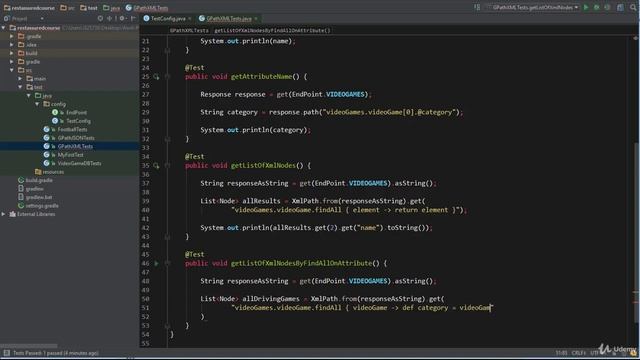Click the build icon left of run configuration
Image resolution: width=640 pixels, height=360 pixels.
click(477, 7)
